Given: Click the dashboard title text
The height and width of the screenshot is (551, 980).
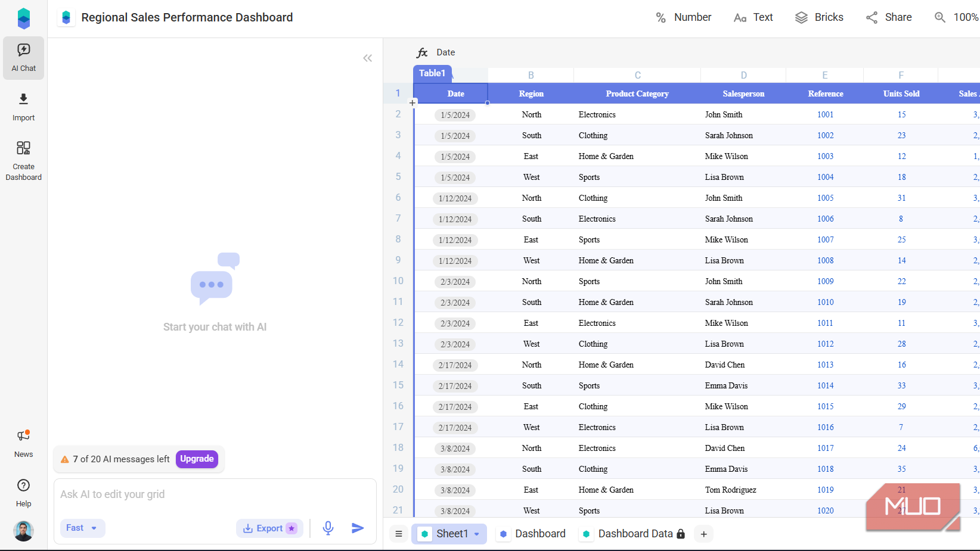Looking at the screenshot, I should tap(187, 17).
